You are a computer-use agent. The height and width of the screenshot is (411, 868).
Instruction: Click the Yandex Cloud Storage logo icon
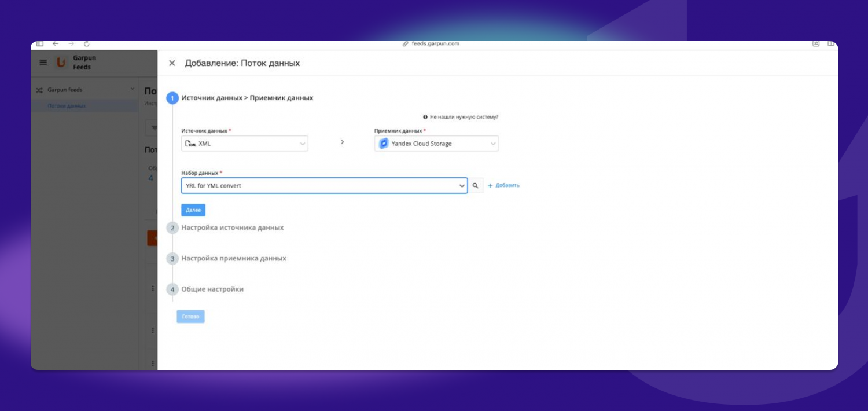tap(384, 144)
